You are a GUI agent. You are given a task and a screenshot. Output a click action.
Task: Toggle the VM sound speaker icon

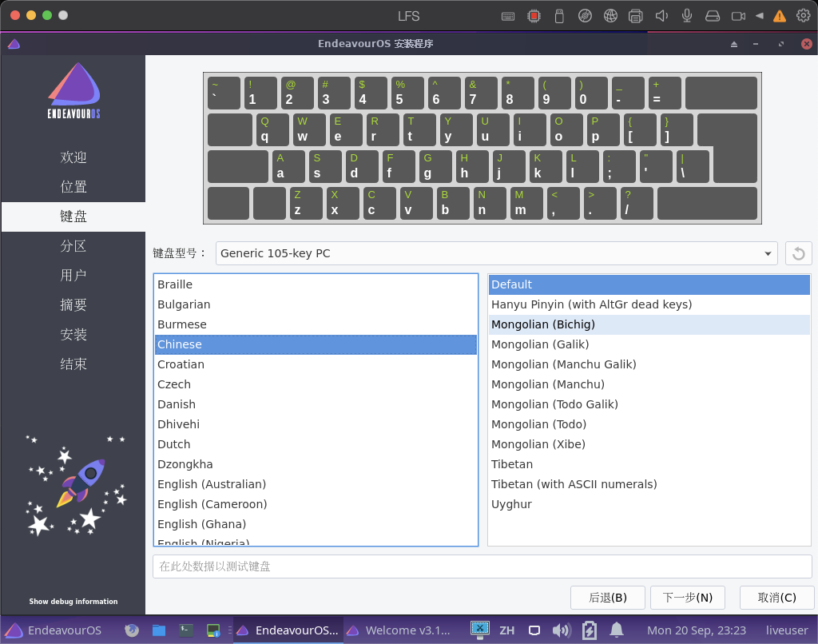click(661, 16)
